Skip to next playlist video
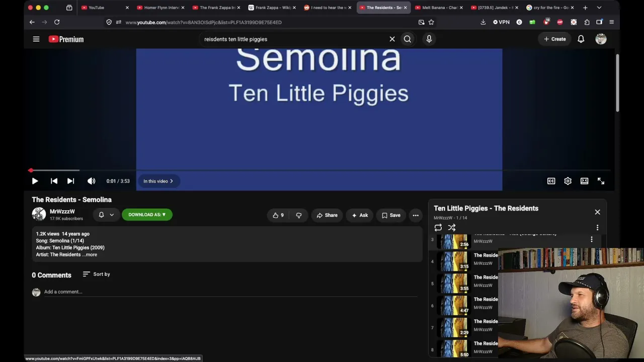Image resolution: width=644 pixels, height=362 pixels. (x=70, y=181)
